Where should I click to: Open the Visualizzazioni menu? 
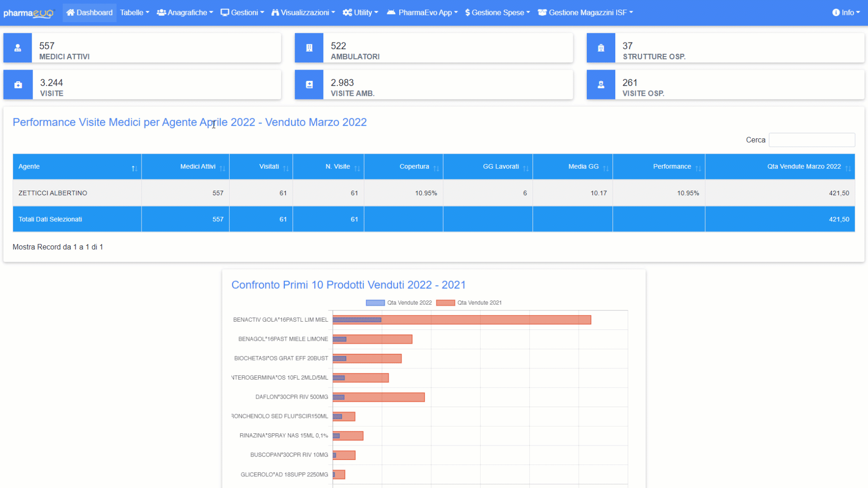click(x=303, y=13)
